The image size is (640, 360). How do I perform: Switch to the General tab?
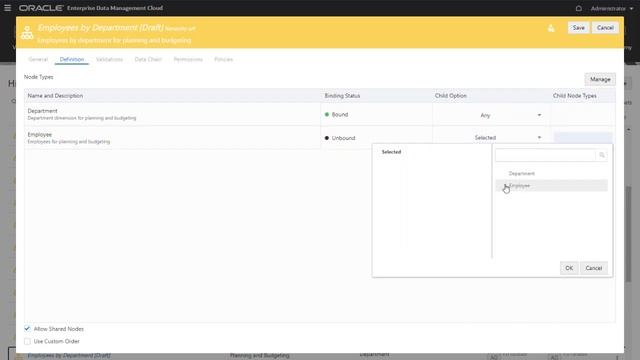38,59
